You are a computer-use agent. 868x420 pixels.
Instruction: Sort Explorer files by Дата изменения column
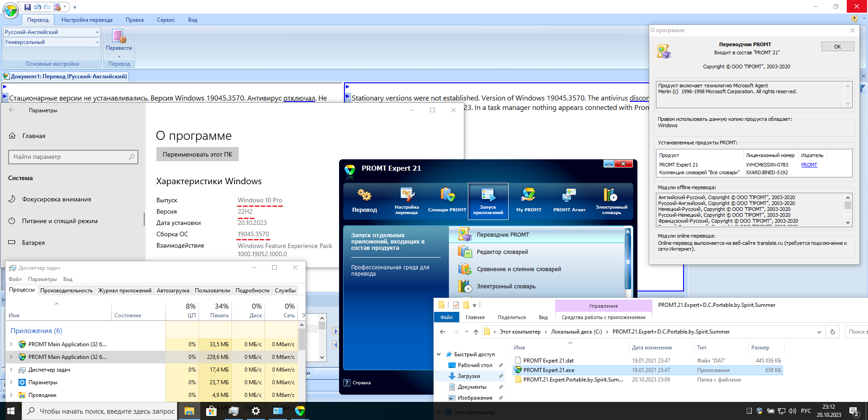pos(651,348)
